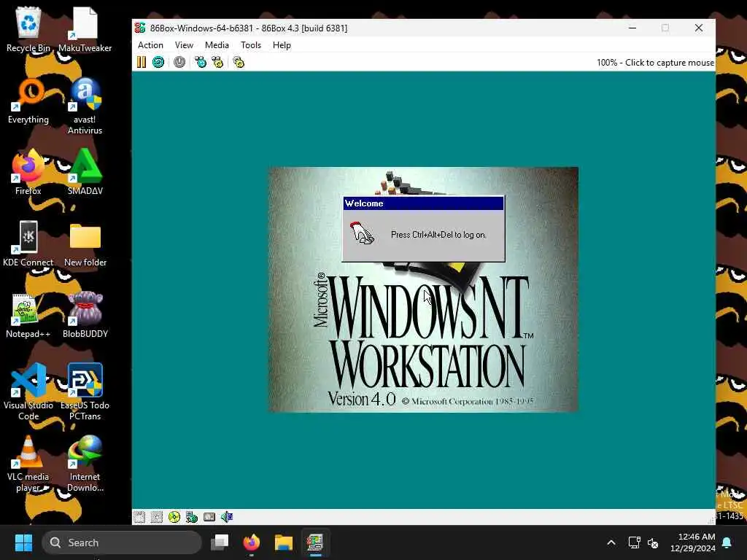Screen dimensions: 747x560
Task: Select the KDE Connect desktop shortcut
Action: (x=28, y=244)
